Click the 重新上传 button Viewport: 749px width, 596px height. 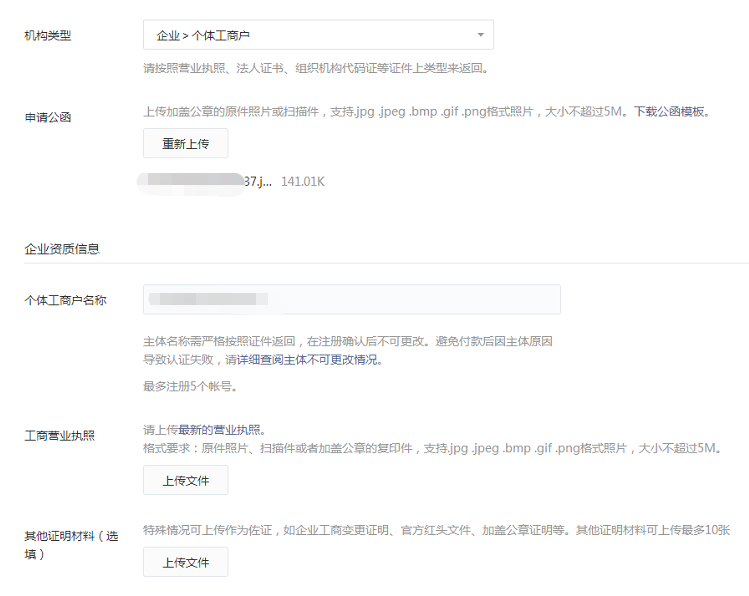pos(185,143)
